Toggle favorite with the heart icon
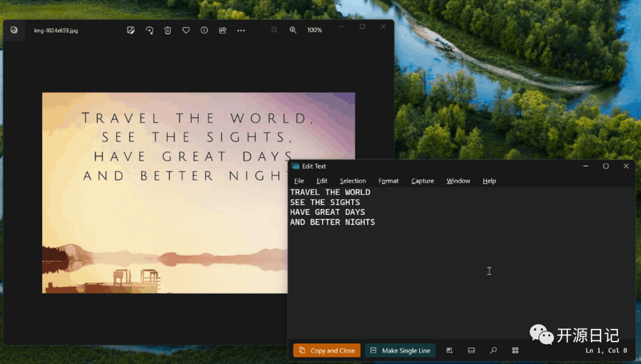Image resolution: width=641 pixels, height=364 pixels. click(186, 30)
